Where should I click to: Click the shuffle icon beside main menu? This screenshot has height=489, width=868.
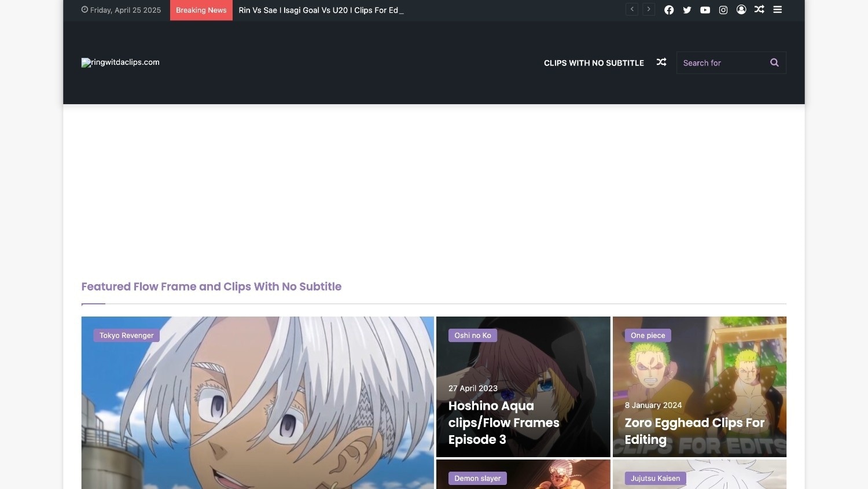tap(661, 62)
